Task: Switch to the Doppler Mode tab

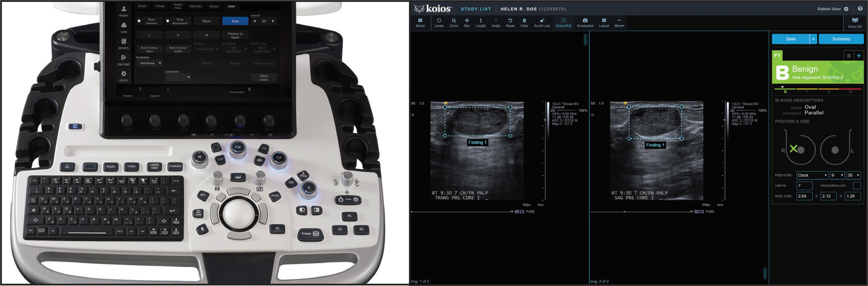Action: pyautogui.click(x=178, y=6)
